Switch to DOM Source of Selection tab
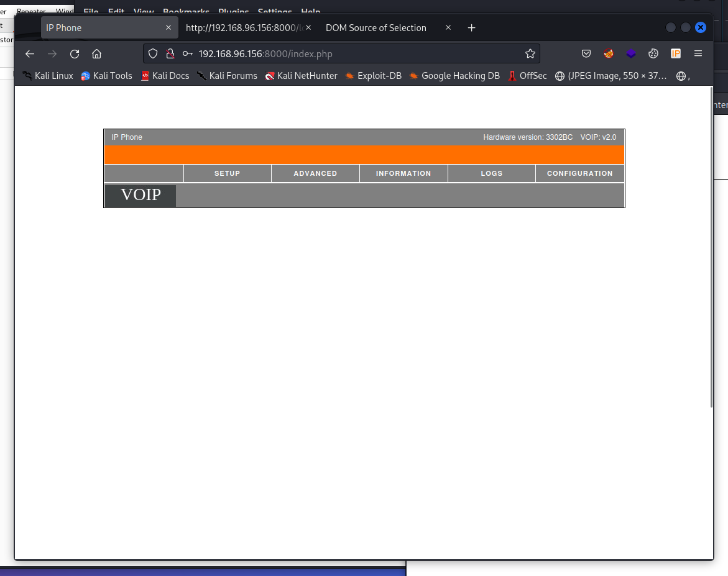Viewport: 728px width, 576px height. pos(389,28)
